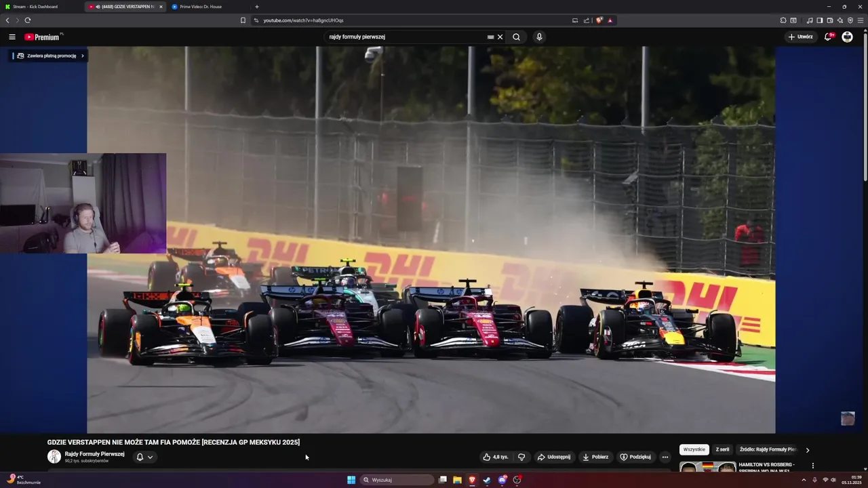Open Brave VPN shield icon
This screenshot has width=868, height=488.
click(850, 20)
